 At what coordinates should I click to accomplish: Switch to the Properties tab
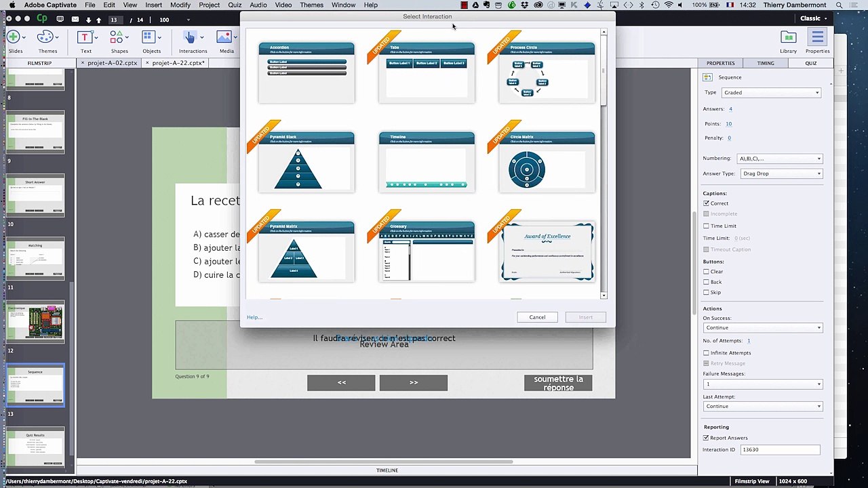720,63
